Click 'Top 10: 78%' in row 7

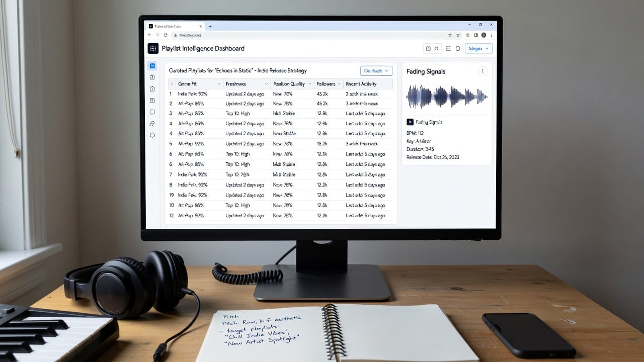click(x=237, y=174)
